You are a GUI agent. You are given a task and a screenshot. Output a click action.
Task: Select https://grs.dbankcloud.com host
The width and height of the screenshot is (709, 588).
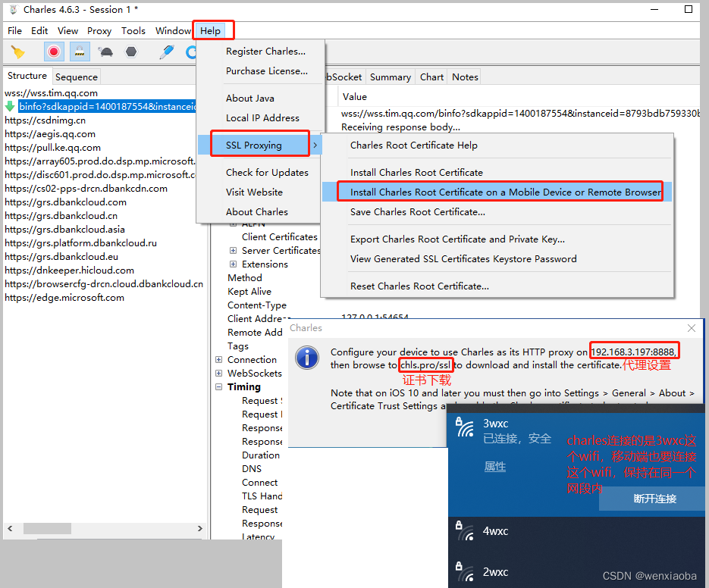point(65,202)
